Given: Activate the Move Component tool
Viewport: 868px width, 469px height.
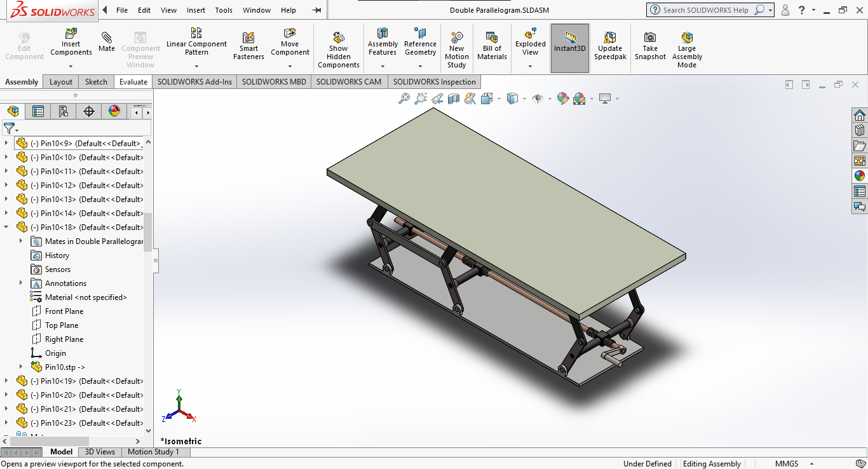Looking at the screenshot, I should coord(290,42).
